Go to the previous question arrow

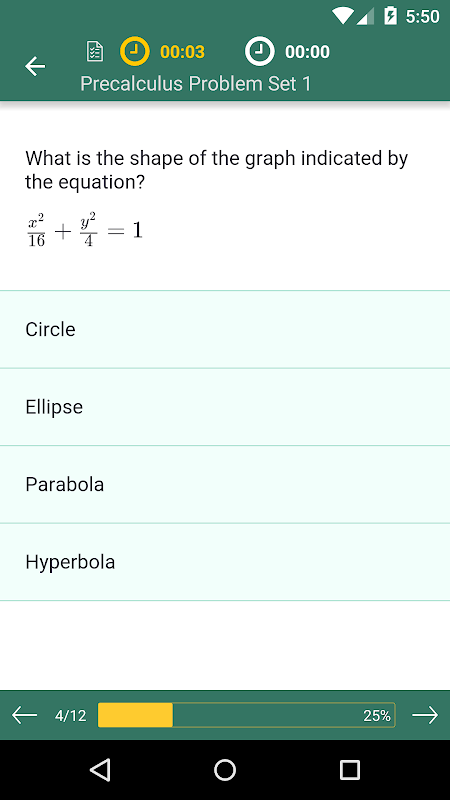pos(24,715)
